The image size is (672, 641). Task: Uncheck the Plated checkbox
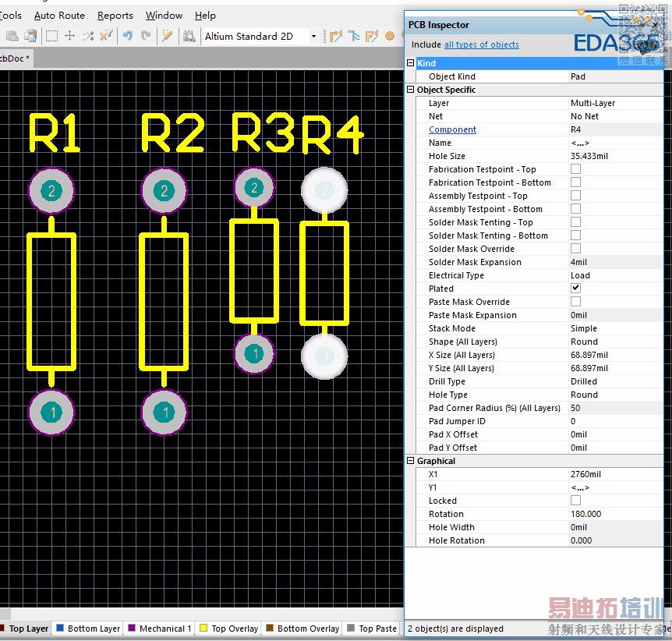pyautogui.click(x=575, y=289)
